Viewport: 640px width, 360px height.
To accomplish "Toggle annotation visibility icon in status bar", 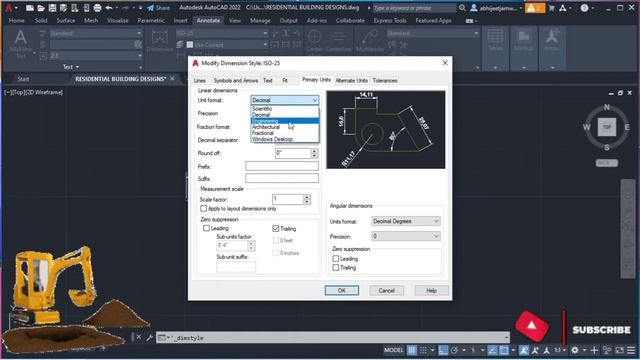I will tap(524, 350).
